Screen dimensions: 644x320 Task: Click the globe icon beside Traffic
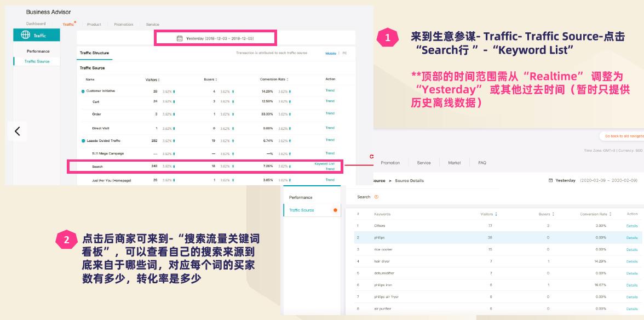[25, 35]
